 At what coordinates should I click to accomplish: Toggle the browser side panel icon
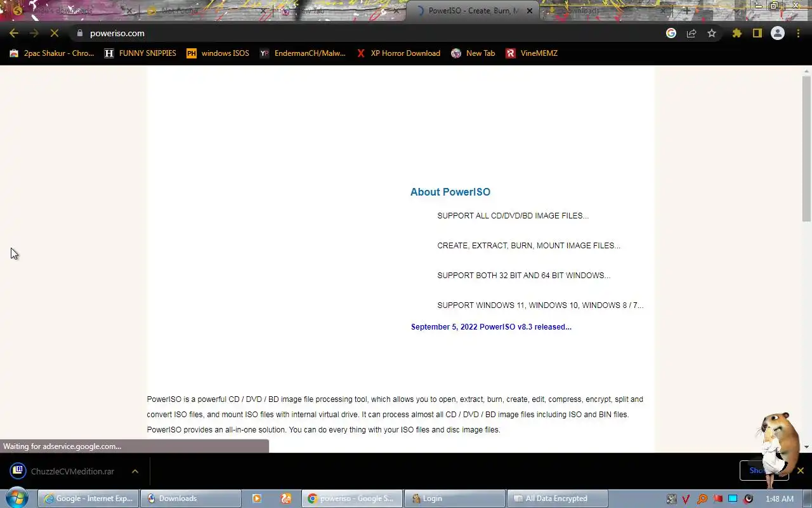[x=757, y=33]
